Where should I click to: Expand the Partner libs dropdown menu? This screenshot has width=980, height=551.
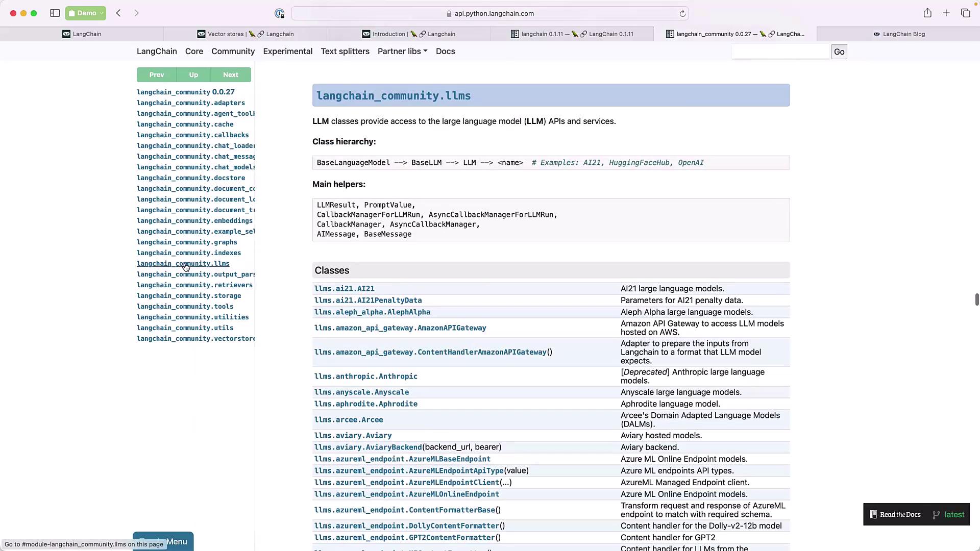[402, 52]
